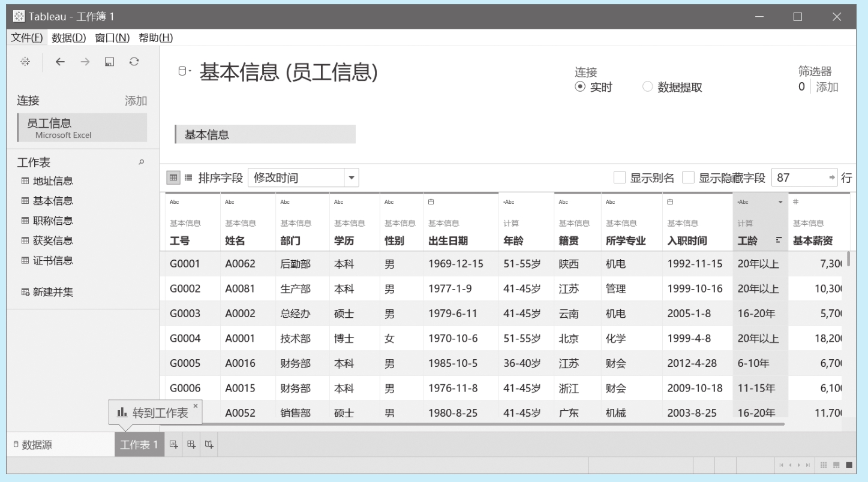868x482 pixels.
Task: Enable the 显示别名 checkbox
Action: (620, 177)
